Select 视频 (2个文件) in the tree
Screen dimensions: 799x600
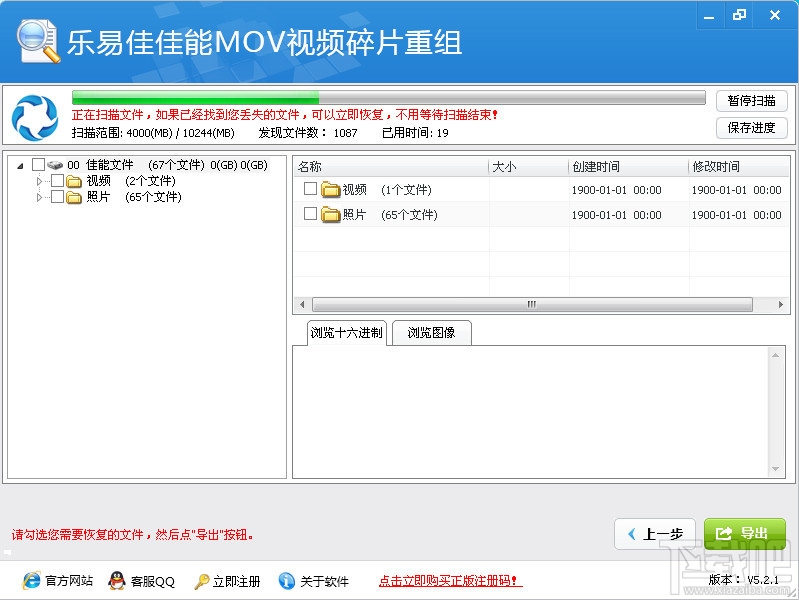(x=131, y=181)
